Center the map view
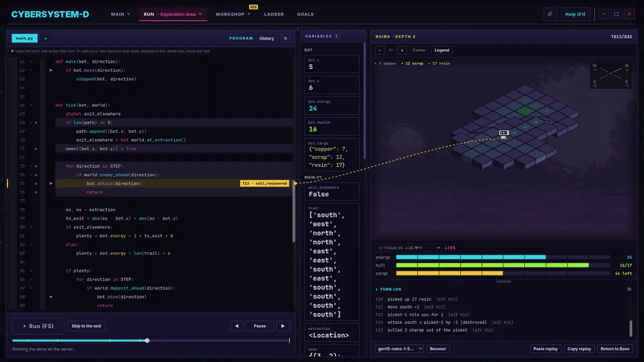The image size is (644, 362). pyautogui.click(x=419, y=50)
